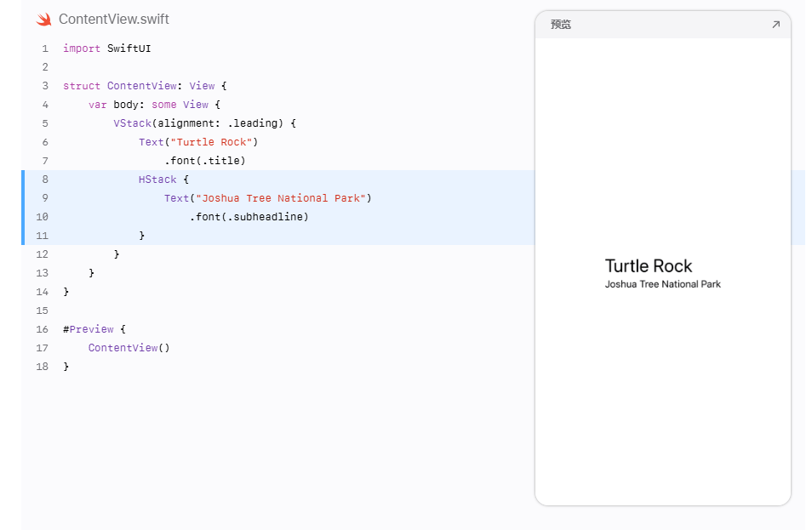Click the Turtle Rock title in preview
The image size is (812, 530).
[x=649, y=265]
